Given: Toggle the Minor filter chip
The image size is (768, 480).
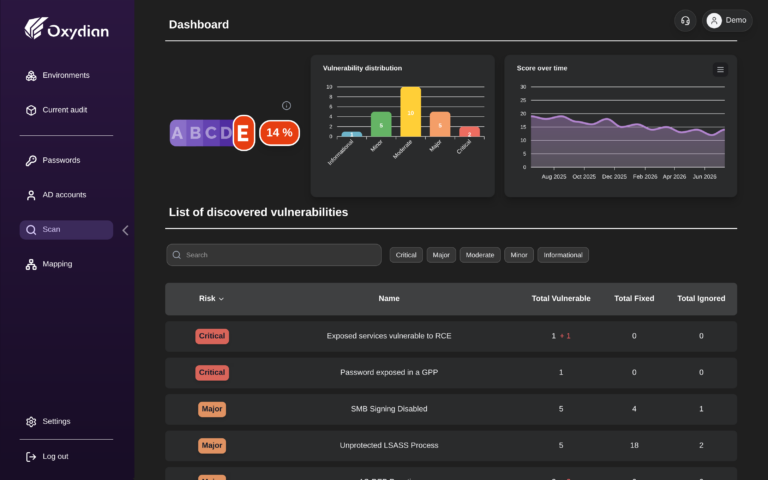Looking at the screenshot, I should tap(519, 255).
